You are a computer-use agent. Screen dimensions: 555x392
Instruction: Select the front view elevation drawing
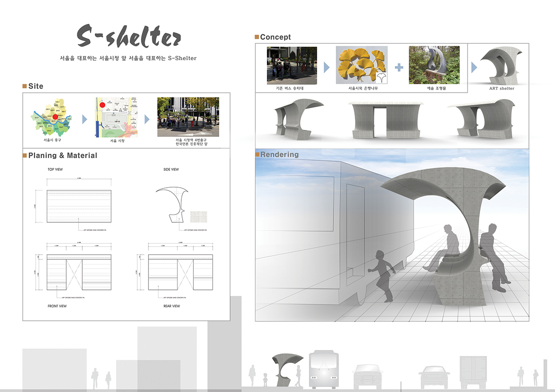point(79,273)
